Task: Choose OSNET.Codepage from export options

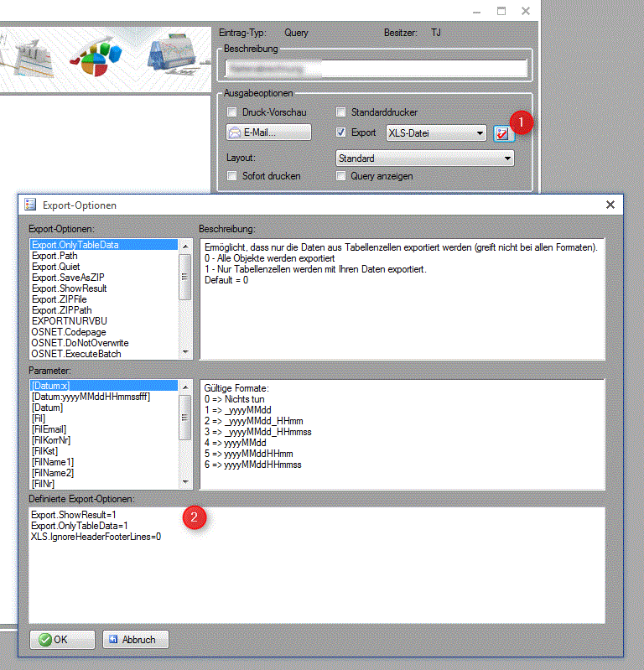Action: (71, 332)
